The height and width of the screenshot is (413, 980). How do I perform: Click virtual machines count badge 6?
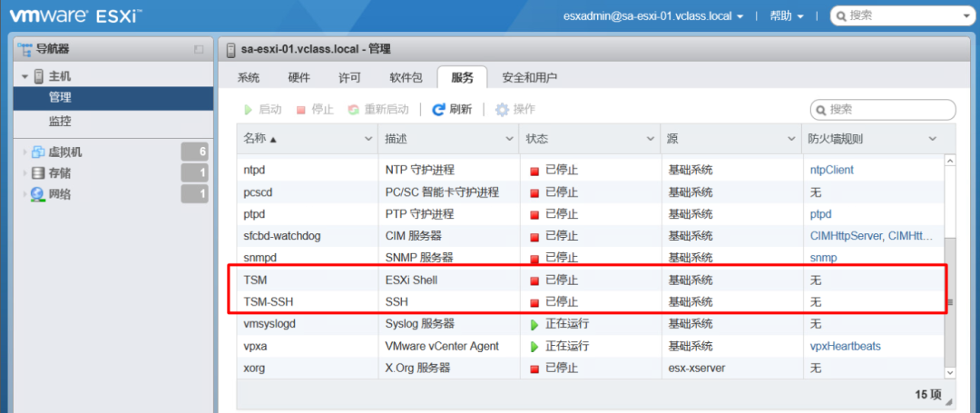tap(194, 152)
